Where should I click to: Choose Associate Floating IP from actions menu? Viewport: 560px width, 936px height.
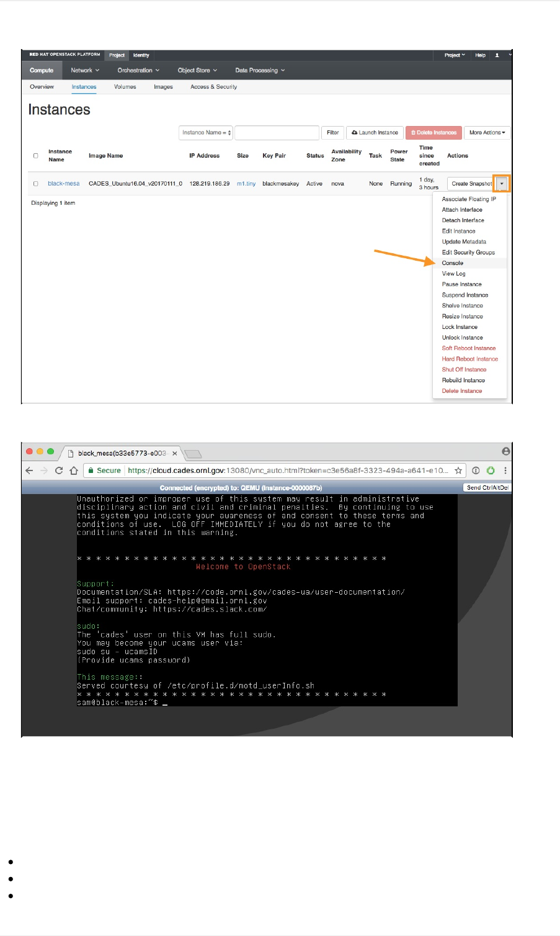click(x=469, y=199)
